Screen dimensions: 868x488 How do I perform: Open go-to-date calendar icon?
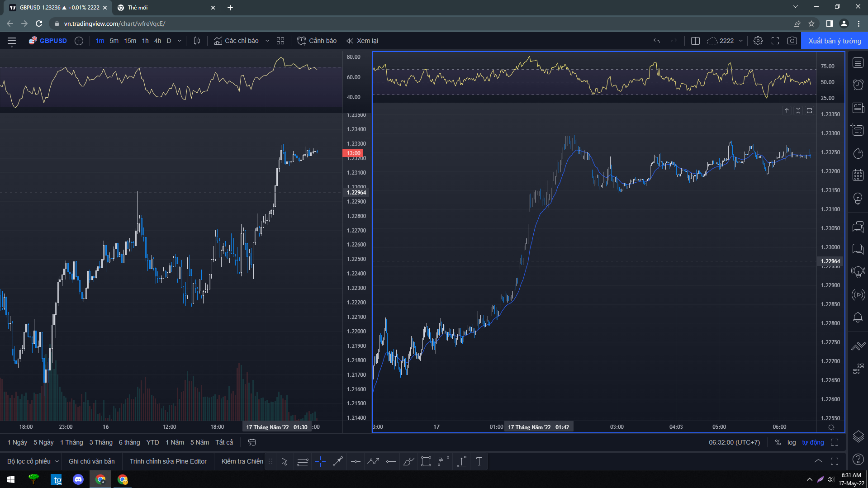252,442
